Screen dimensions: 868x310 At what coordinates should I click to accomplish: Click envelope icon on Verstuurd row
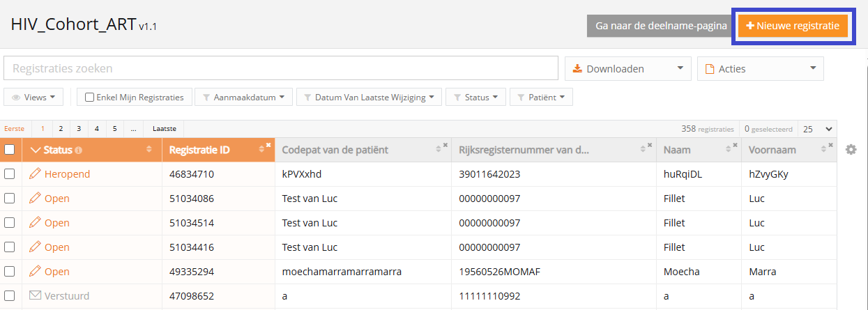click(x=35, y=296)
